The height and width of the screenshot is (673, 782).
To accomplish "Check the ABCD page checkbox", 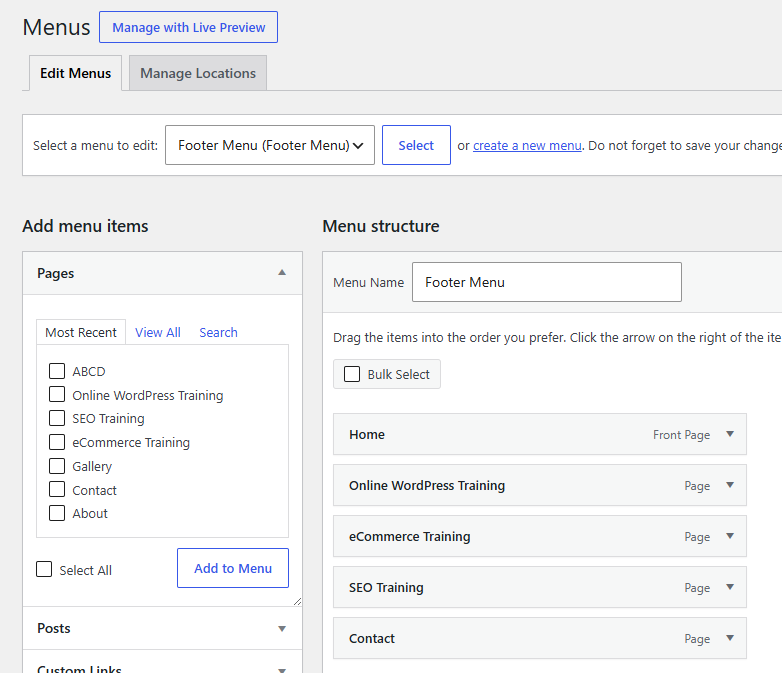I will click(x=57, y=371).
